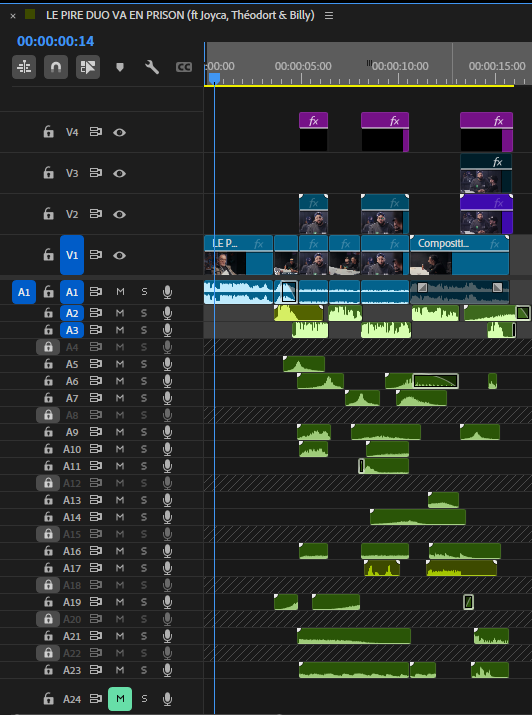Mute track A13
The width and height of the screenshot is (532, 715).
point(120,500)
